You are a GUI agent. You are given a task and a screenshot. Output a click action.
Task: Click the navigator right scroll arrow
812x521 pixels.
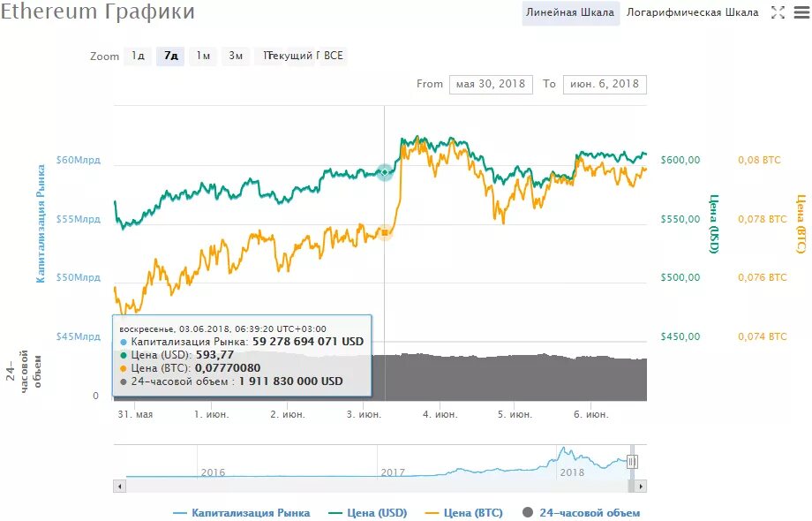point(641,487)
